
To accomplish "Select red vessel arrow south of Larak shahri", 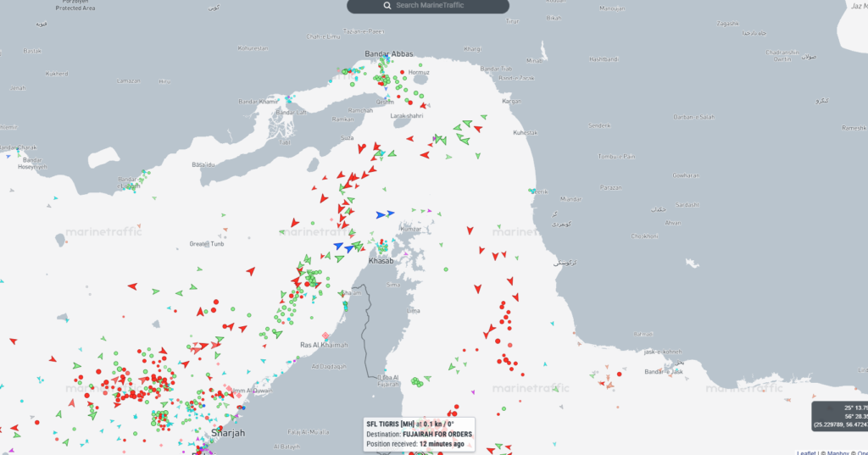I will pos(409,138).
